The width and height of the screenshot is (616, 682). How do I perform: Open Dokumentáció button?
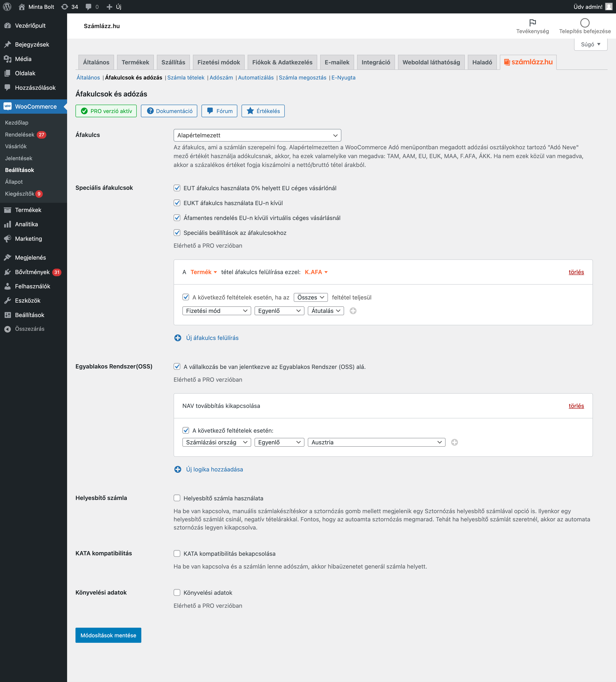(x=169, y=111)
